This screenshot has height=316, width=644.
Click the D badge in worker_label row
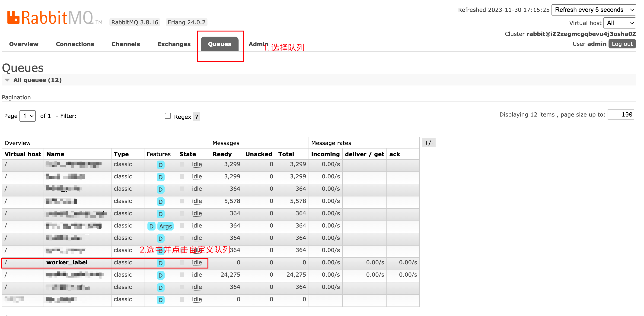(160, 263)
